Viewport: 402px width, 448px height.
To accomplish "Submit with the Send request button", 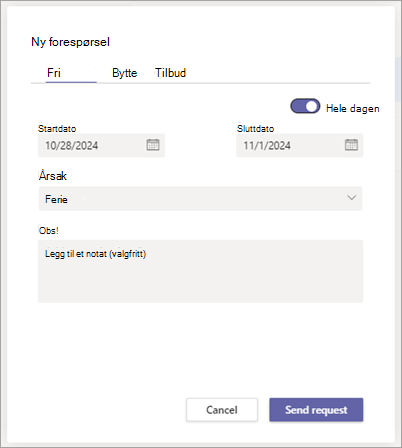I will (x=316, y=410).
